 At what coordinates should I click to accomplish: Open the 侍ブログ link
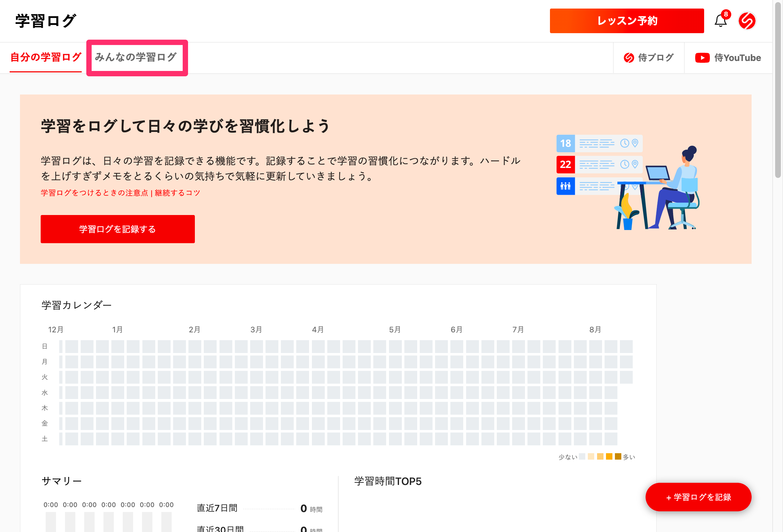click(x=655, y=58)
